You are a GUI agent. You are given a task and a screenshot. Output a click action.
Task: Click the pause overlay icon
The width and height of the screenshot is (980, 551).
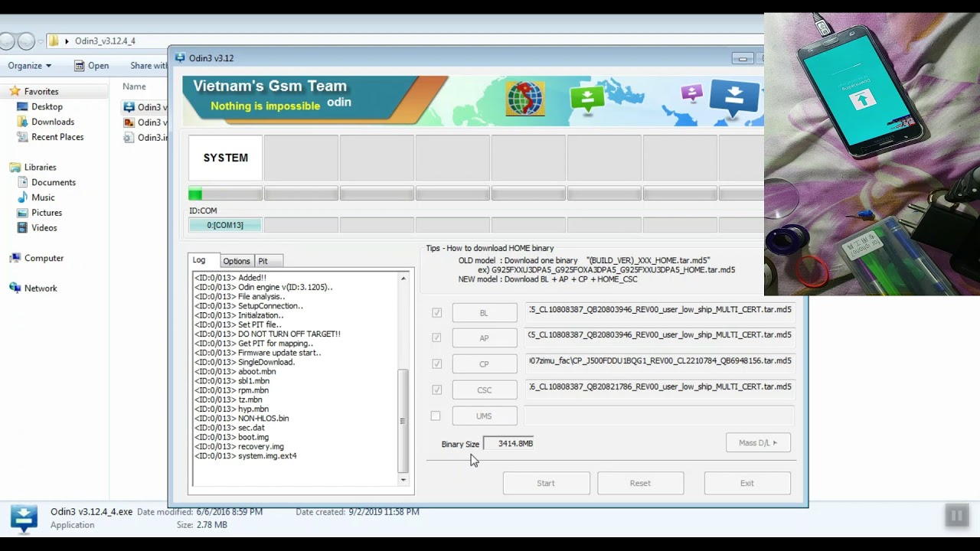pyautogui.click(x=956, y=516)
